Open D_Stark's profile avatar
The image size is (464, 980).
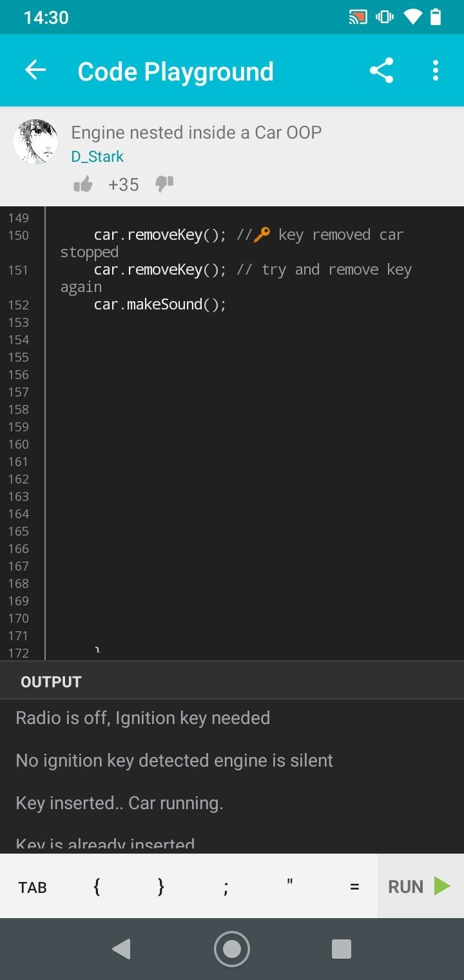point(35,141)
